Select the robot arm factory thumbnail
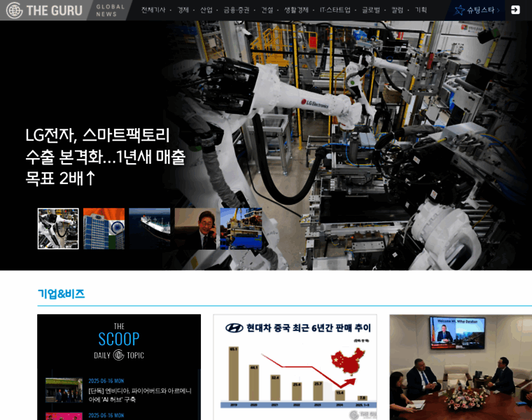Screen dimensions: 532x420 click(58, 229)
